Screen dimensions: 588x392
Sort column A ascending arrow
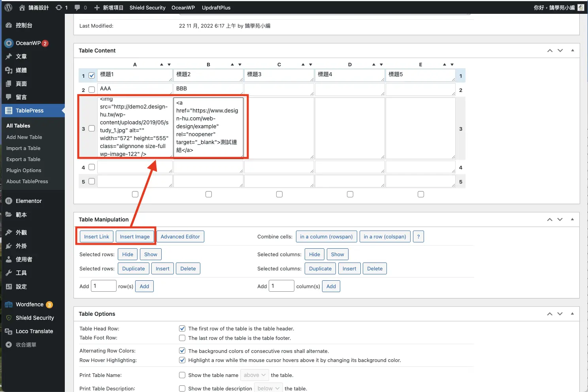pyautogui.click(x=162, y=64)
